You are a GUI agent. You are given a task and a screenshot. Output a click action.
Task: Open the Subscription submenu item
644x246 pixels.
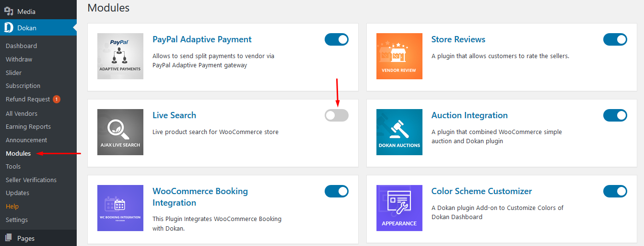(x=23, y=86)
